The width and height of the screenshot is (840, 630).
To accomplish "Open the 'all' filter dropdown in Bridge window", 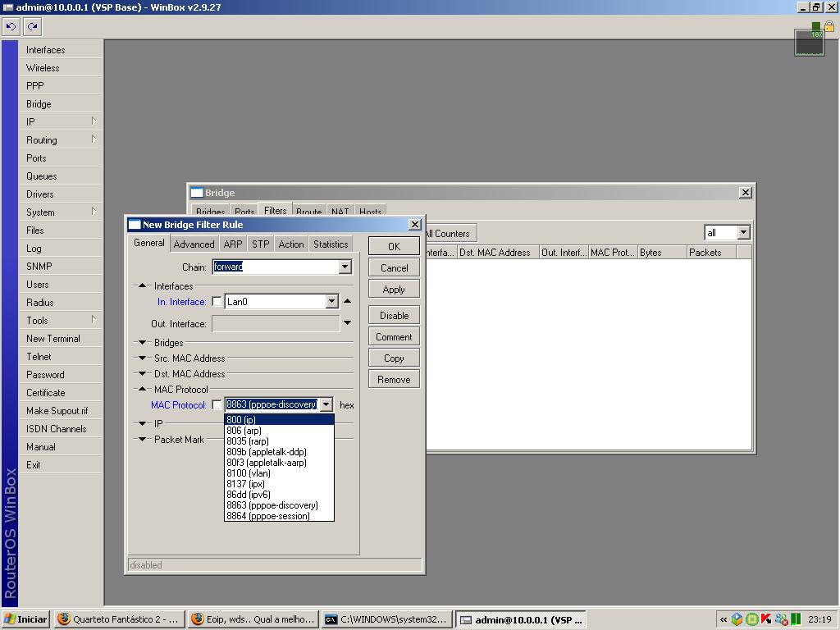I will click(x=743, y=232).
